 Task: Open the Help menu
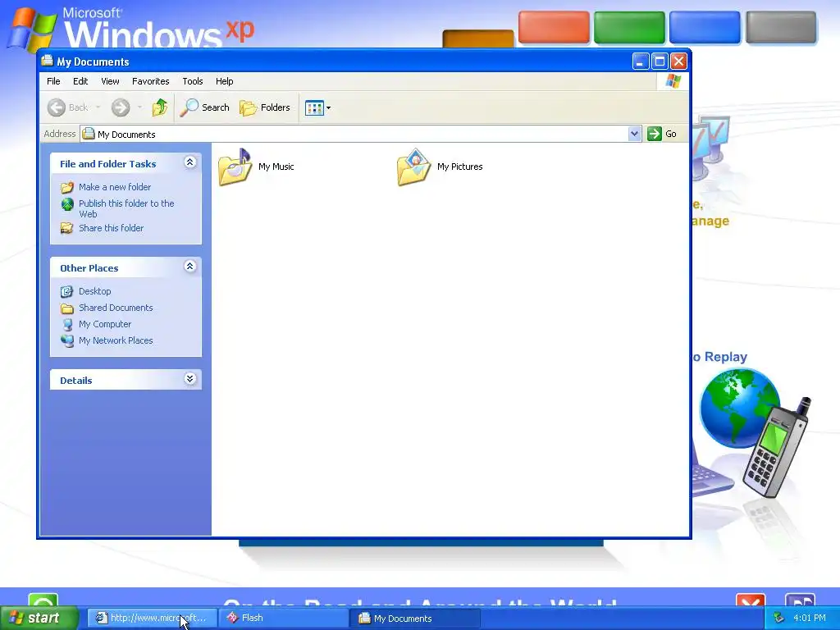[225, 81]
